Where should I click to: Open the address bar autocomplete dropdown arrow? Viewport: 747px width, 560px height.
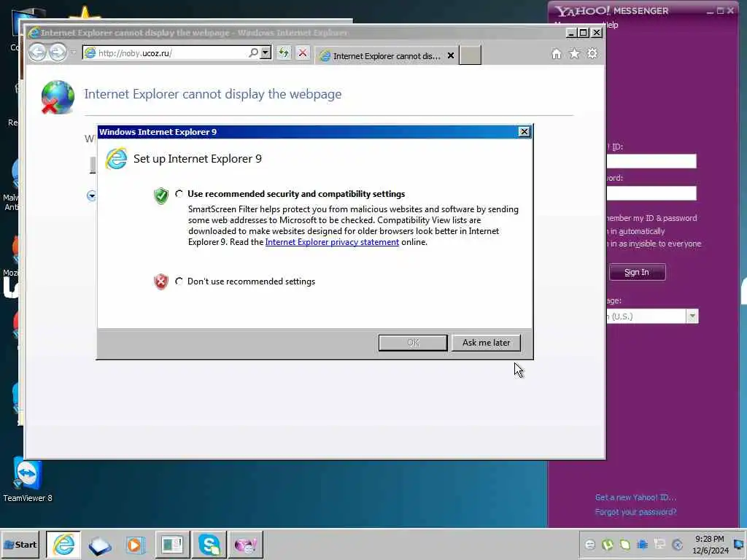coord(266,52)
